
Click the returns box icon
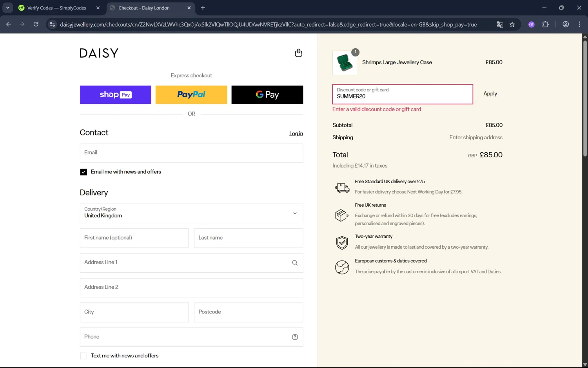click(x=342, y=215)
